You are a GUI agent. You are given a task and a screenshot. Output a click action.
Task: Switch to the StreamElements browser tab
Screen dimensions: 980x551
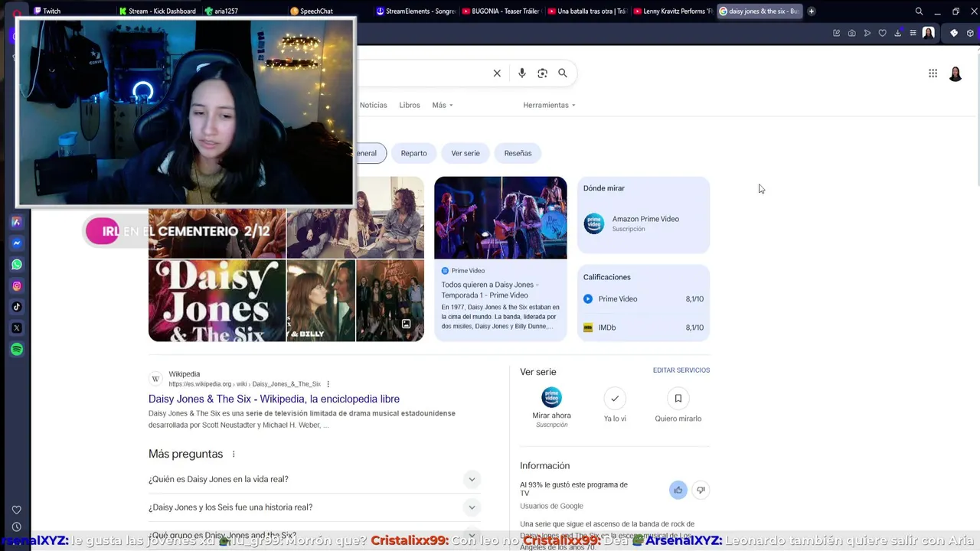click(416, 11)
